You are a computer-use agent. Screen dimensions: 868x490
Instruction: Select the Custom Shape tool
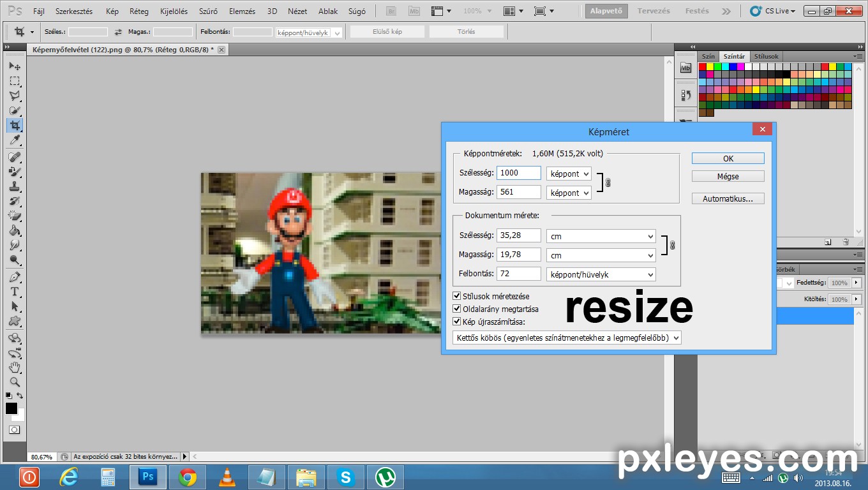[15, 322]
